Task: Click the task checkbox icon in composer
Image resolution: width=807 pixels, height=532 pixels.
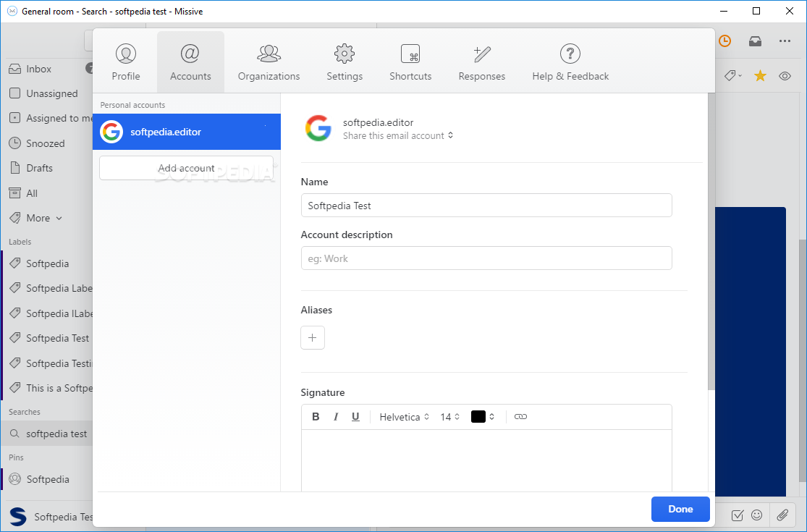Action: point(737,515)
